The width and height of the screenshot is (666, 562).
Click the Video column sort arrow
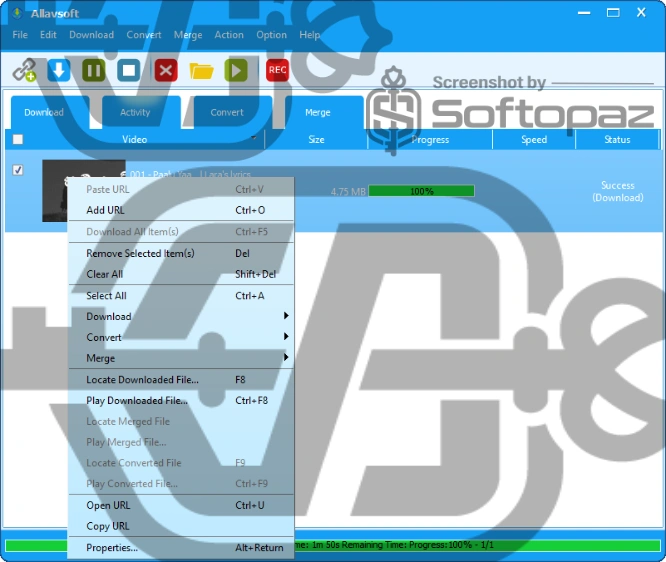(x=254, y=138)
